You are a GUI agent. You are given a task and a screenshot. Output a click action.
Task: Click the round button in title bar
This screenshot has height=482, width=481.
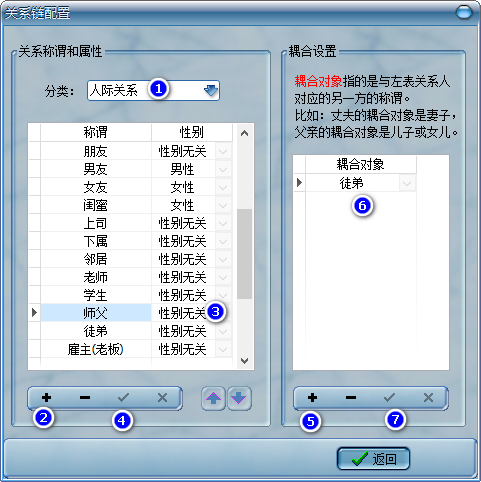(464, 13)
